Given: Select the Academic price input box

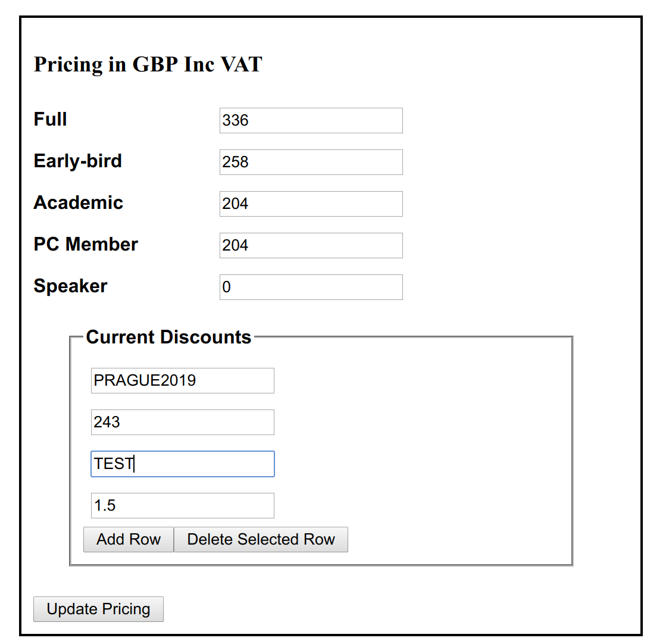Looking at the screenshot, I should [x=311, y=204].
